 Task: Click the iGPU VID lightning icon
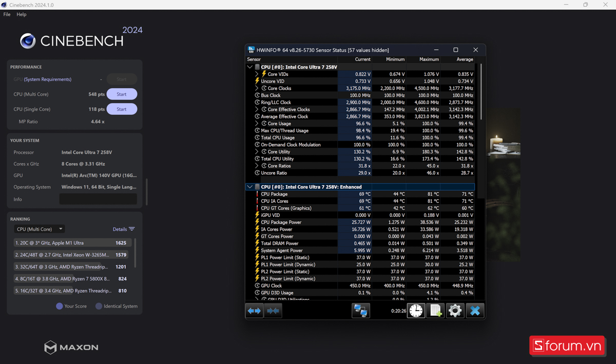coord(257,215)
